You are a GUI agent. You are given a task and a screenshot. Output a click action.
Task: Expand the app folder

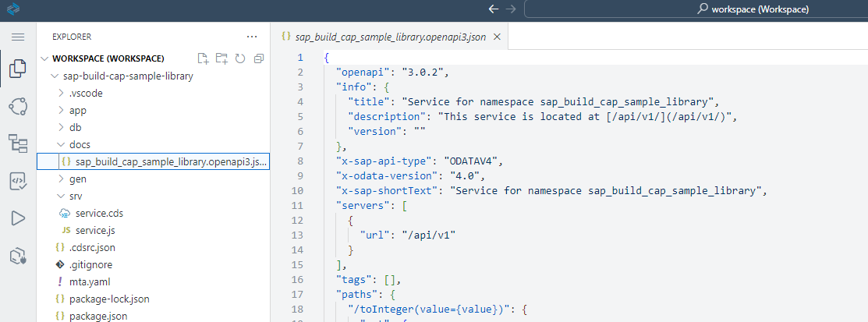pos(61,111)
